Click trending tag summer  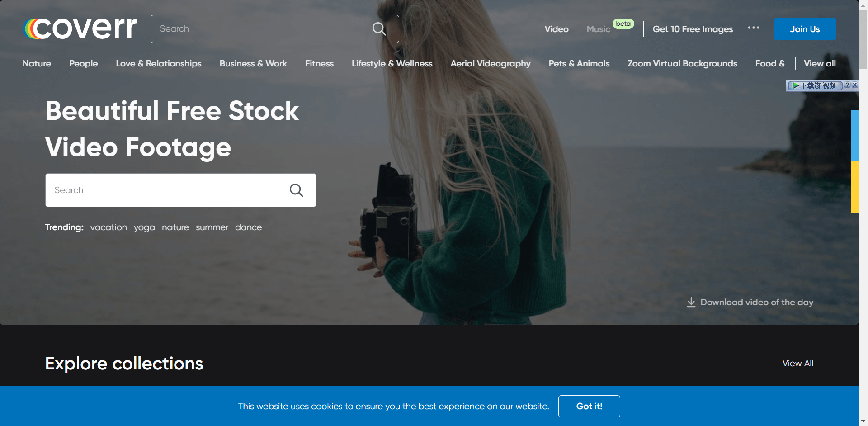pyautogui.click(x=212, y=227)
